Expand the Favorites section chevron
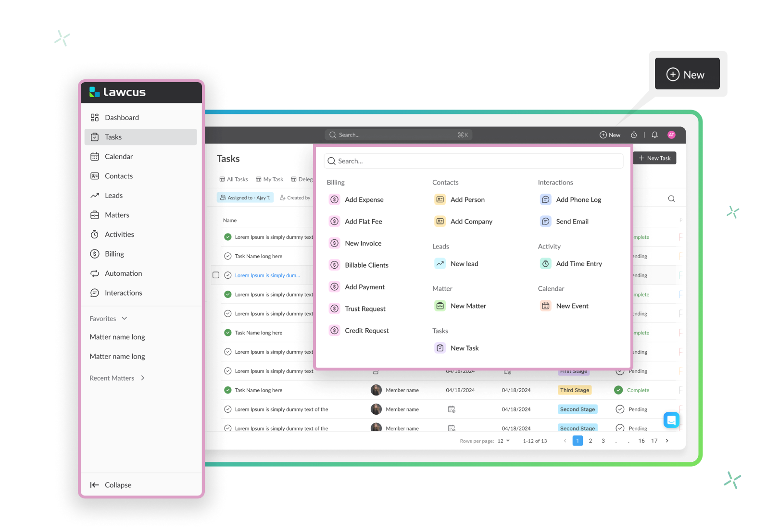The image size is (779, 532). pos(125,319)
